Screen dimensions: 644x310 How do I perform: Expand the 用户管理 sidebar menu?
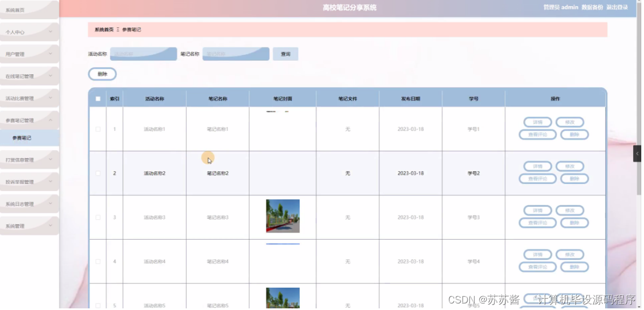click(x=29, y=54)
